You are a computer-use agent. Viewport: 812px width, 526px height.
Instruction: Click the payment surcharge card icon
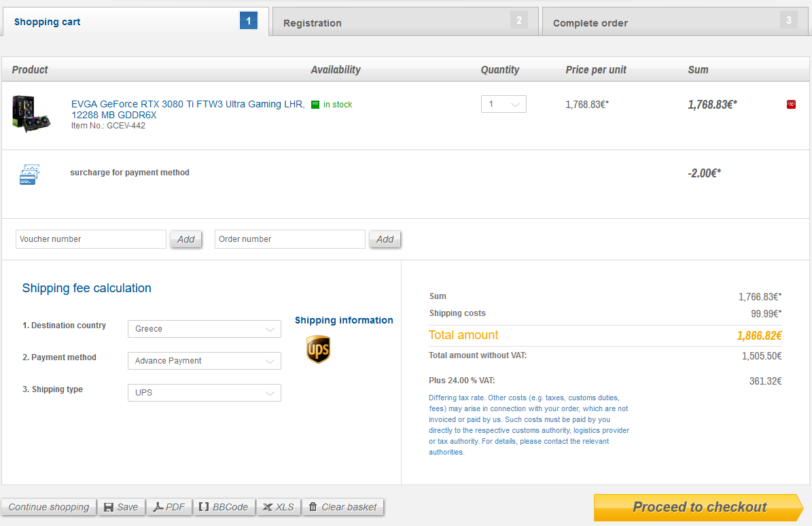pos(29,175)
